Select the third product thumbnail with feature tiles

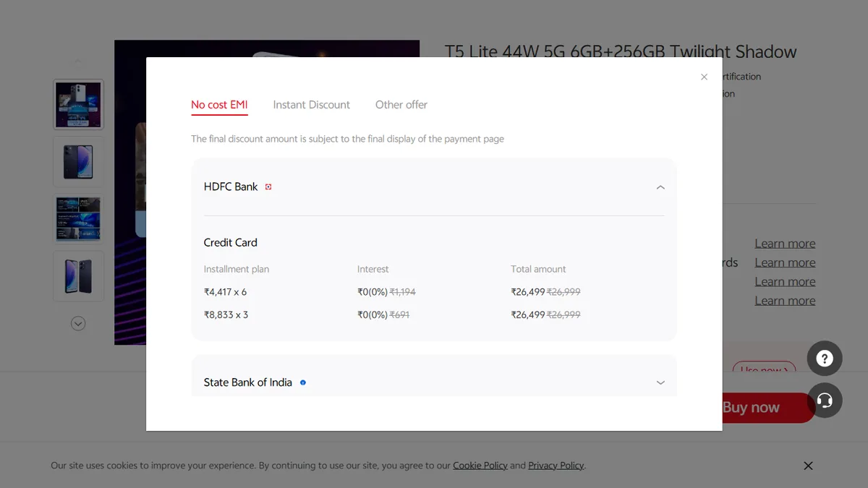[78, 219]
